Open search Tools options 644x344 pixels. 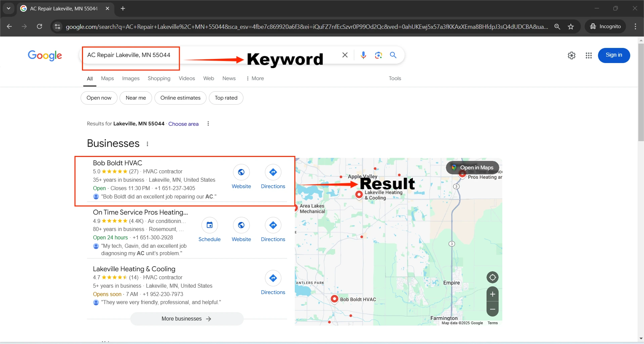[395, 78]
